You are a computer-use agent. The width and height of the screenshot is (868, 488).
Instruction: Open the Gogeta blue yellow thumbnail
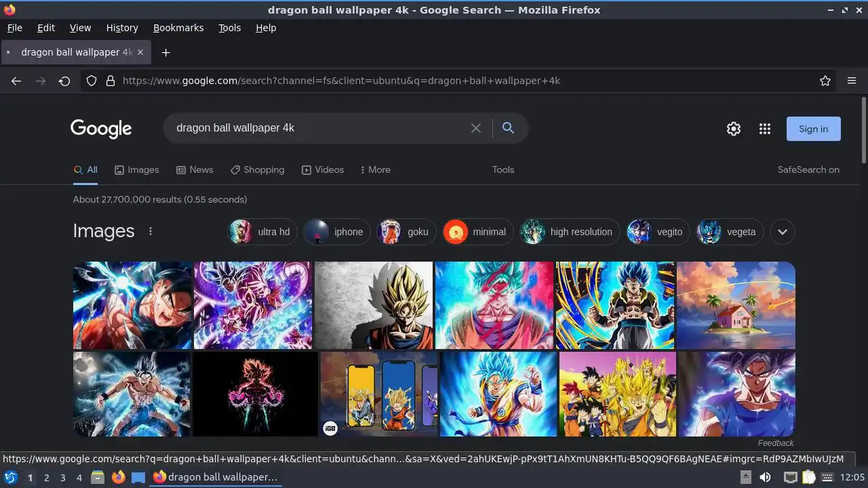click(x=615, y=305)
